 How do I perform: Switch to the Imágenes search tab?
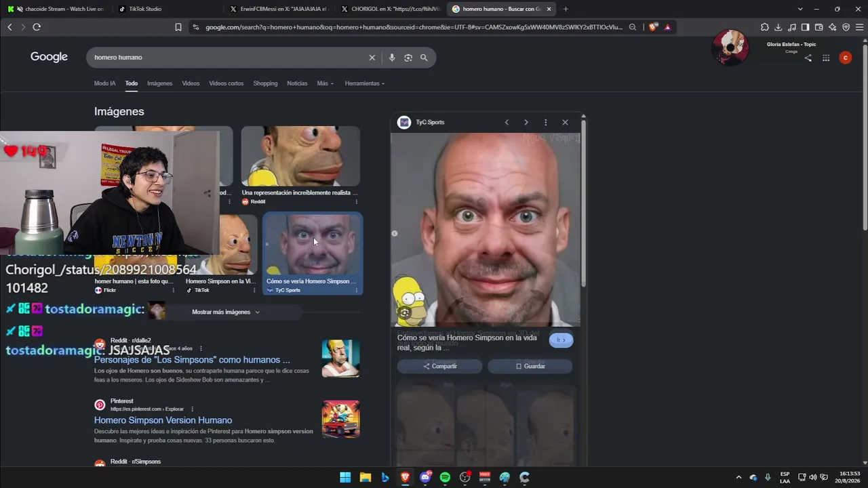pos(160,83)
